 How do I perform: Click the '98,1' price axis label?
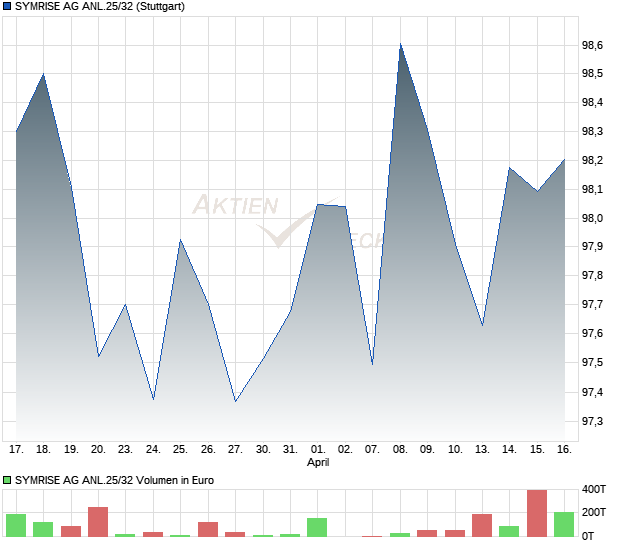click(x=592, y=189)
